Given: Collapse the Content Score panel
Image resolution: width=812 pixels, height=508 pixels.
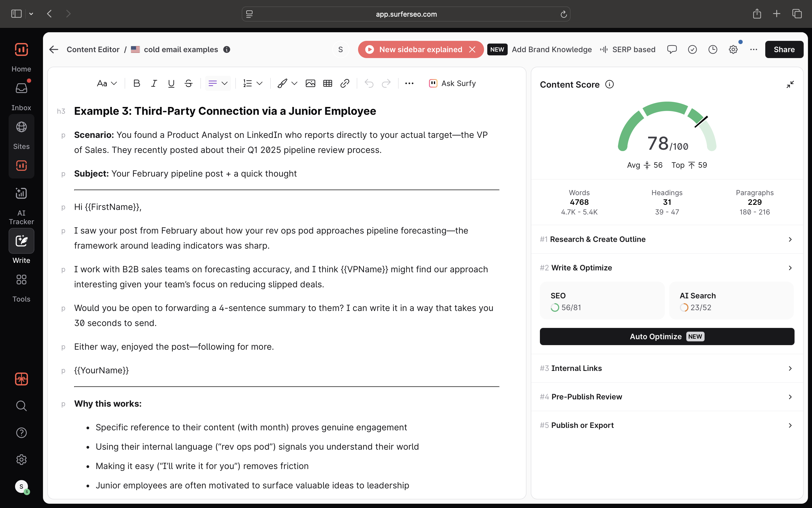Looking at the screenshot, I should point(790,84).
